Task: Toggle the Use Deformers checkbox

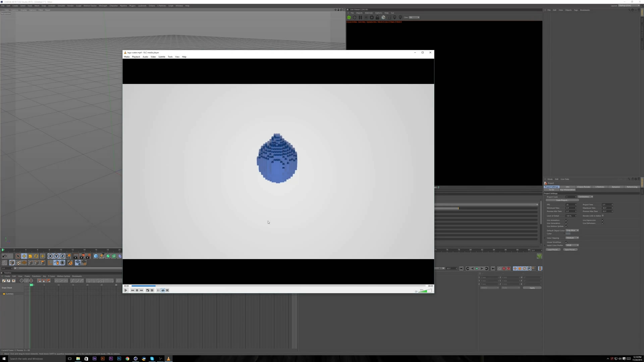Action: [x=603, y=223]
